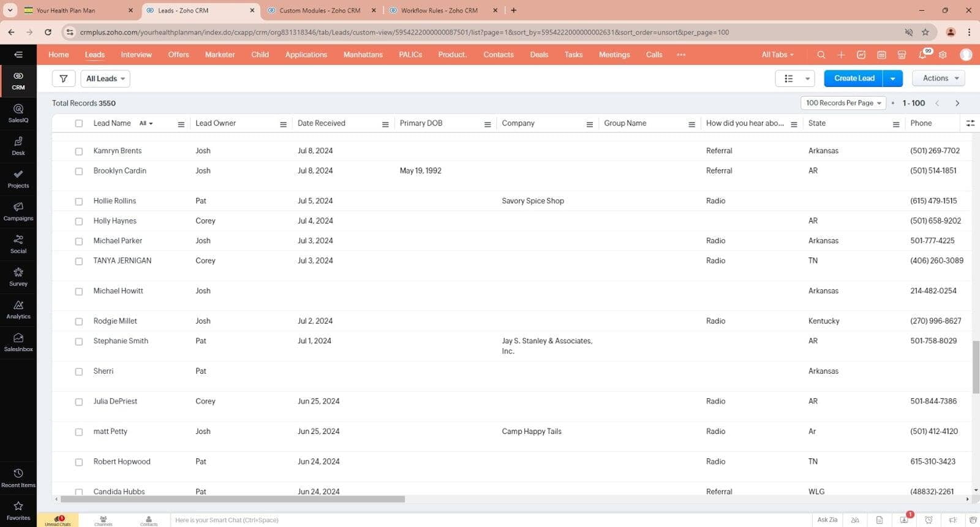Open the Desk app icon

point(18,146)
